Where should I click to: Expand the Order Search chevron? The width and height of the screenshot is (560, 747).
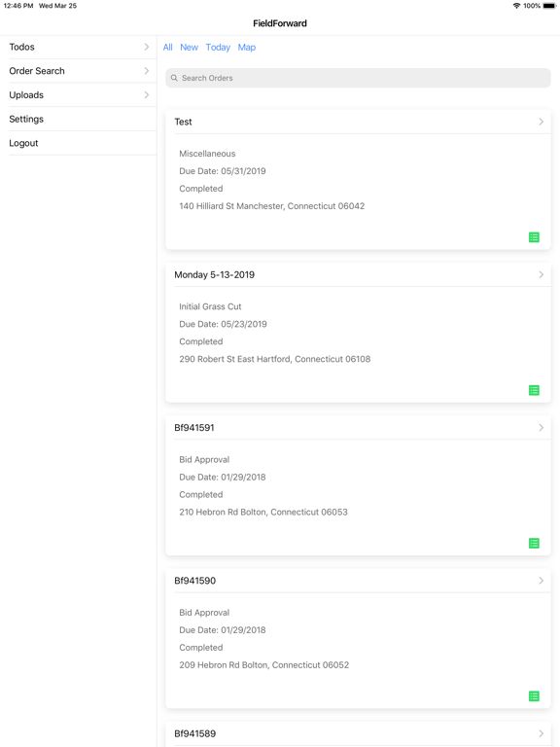[x=147, y=70]
